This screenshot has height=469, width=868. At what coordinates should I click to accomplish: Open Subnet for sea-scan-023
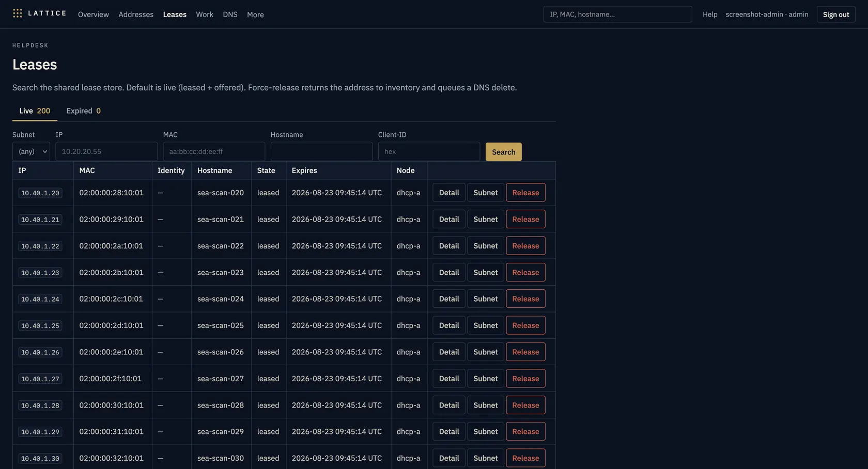(486, 272)
